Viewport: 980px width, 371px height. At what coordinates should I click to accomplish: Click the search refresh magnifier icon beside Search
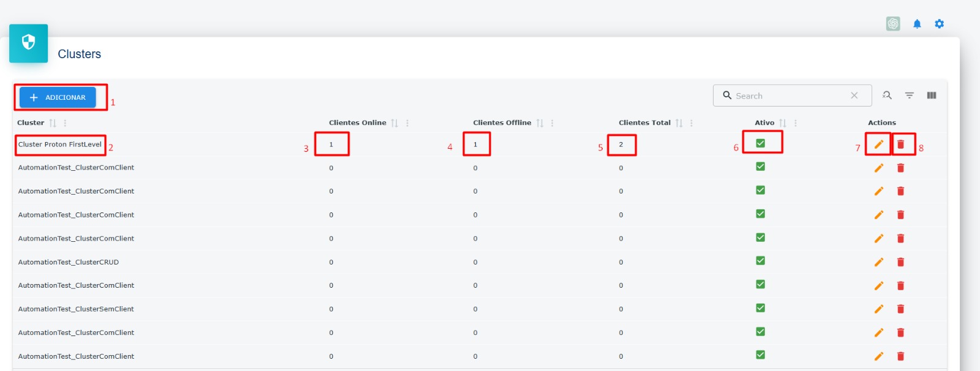(x=887, y=96)
